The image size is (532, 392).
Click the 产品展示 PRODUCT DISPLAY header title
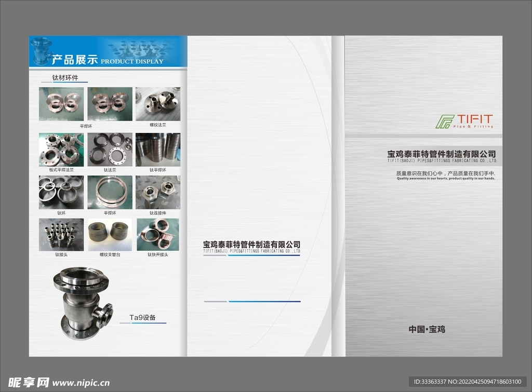click(x=107, y=60)
